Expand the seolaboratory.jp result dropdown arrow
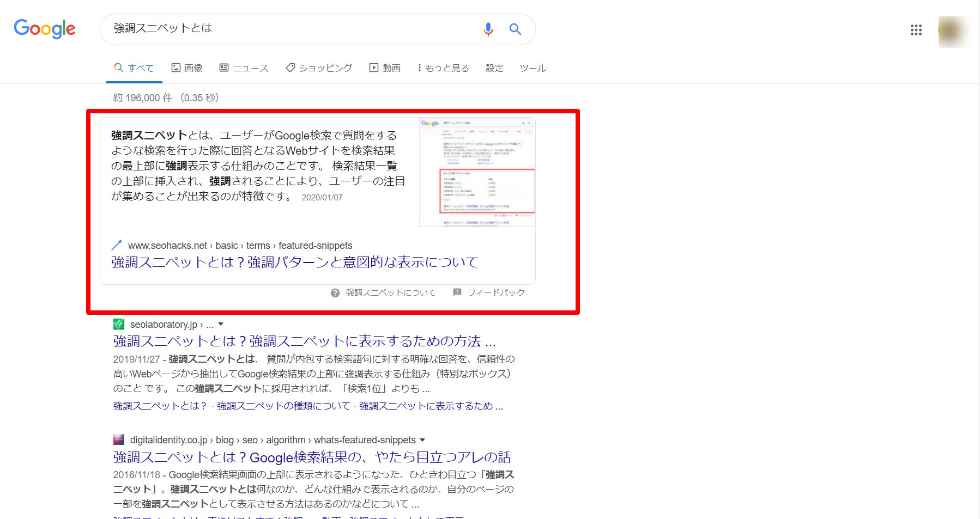 [221, 324]
